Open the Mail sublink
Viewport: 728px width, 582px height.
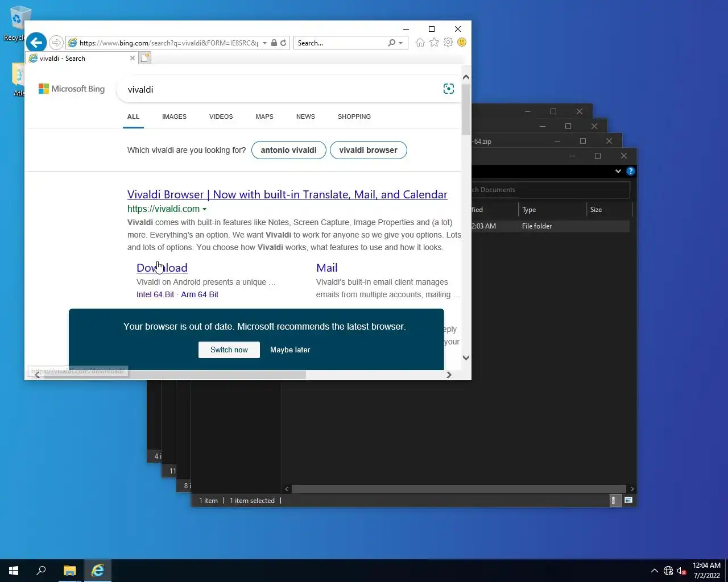click(x=326, y=268)
